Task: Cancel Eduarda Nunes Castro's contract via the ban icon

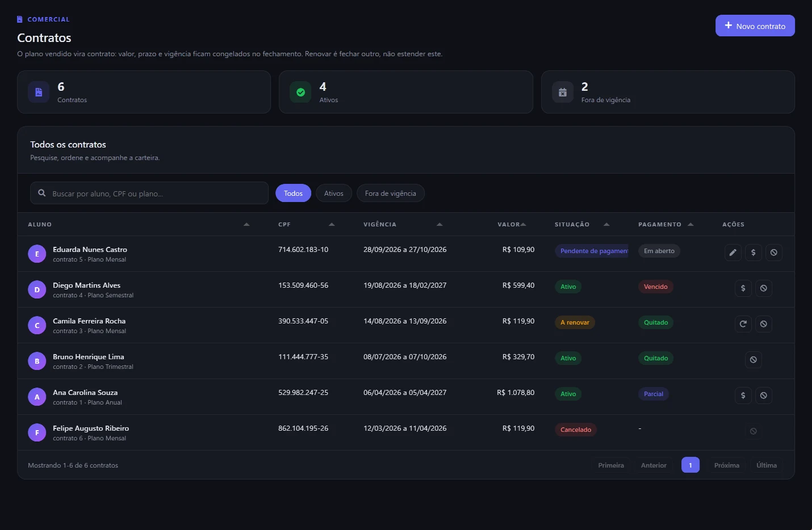Action: coord(774,253)
